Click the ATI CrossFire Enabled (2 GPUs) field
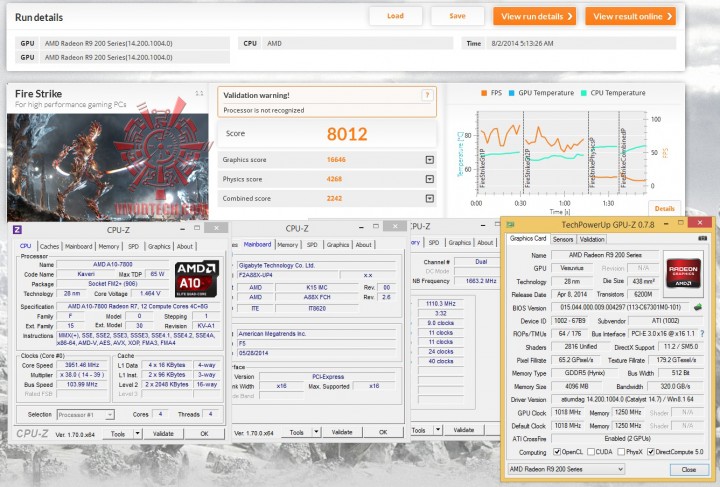The height and width of the screenshot is (487, 720). (x=627, y=438)
